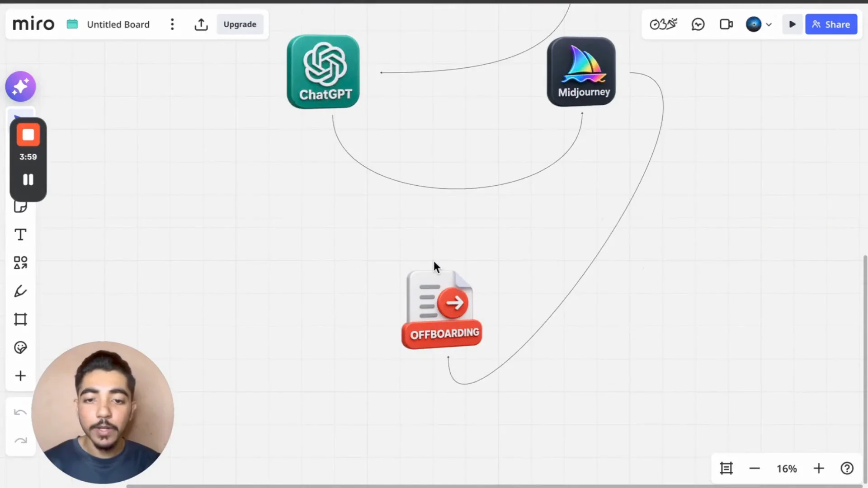Image resolution: width=868 pixels, height=488 pixels.
Task: Open the activities timer and reactions icon
Action: coord(663,24)
